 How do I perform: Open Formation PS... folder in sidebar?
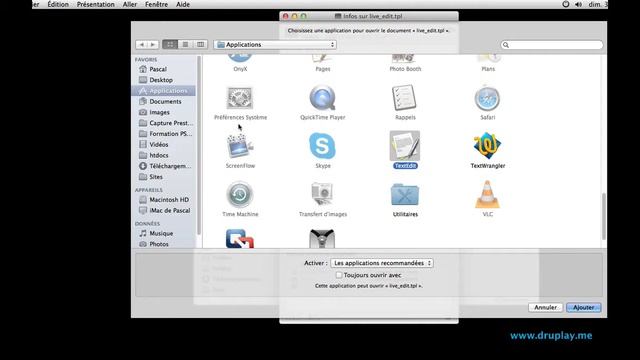click(x=170, y=133)
